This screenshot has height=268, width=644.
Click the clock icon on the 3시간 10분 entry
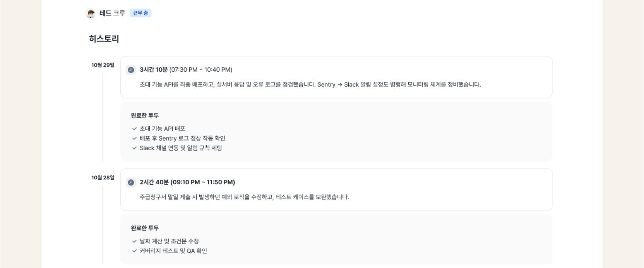(131, 69)
